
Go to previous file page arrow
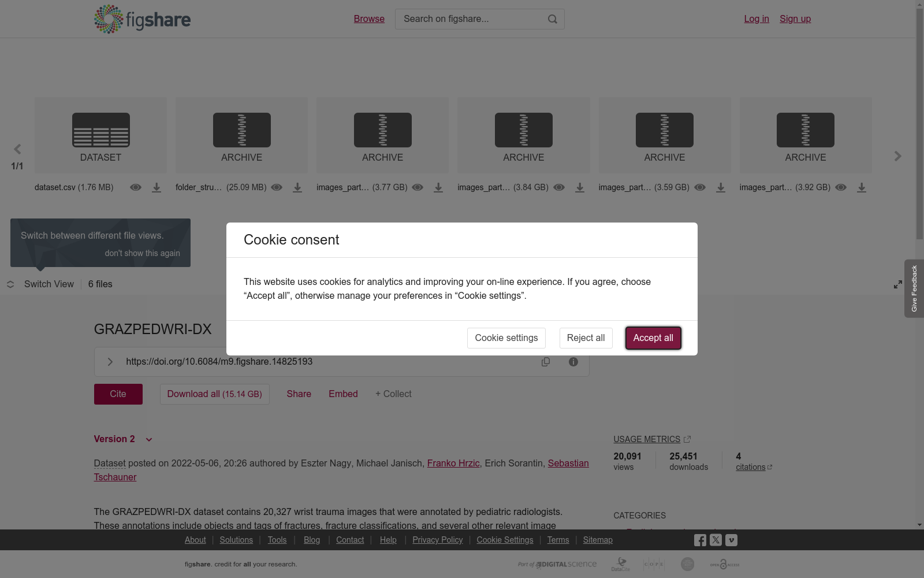click(x=17, y=150)
